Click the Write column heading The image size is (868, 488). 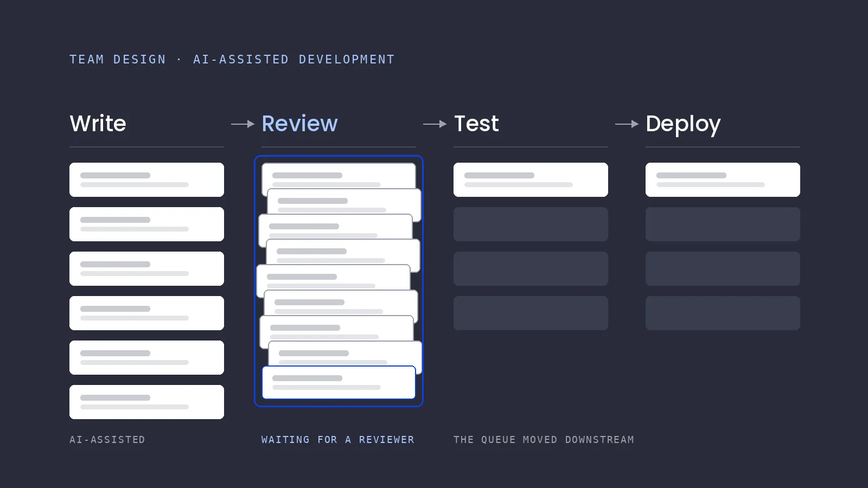click(x=98, y=124)
